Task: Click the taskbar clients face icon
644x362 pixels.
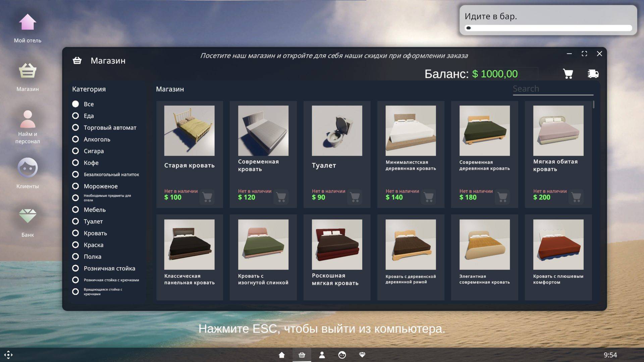Action: pos(342,355)
